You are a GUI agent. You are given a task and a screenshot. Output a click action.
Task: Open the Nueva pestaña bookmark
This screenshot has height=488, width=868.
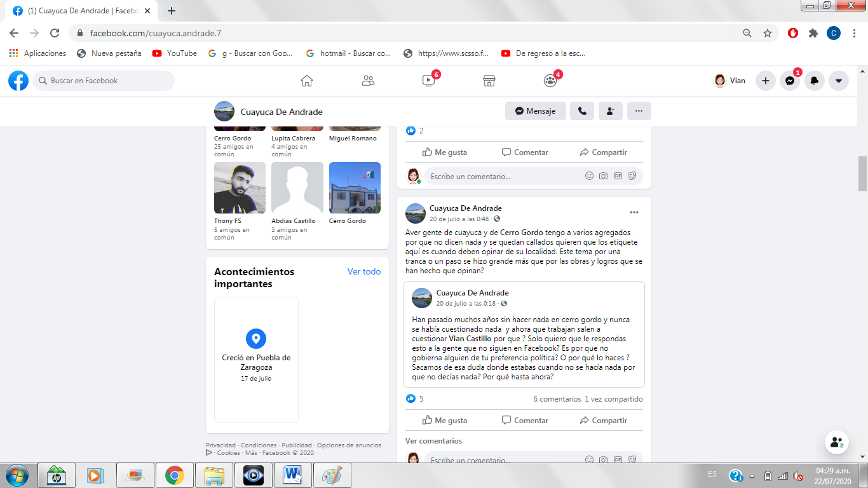[x=109, y=53]
